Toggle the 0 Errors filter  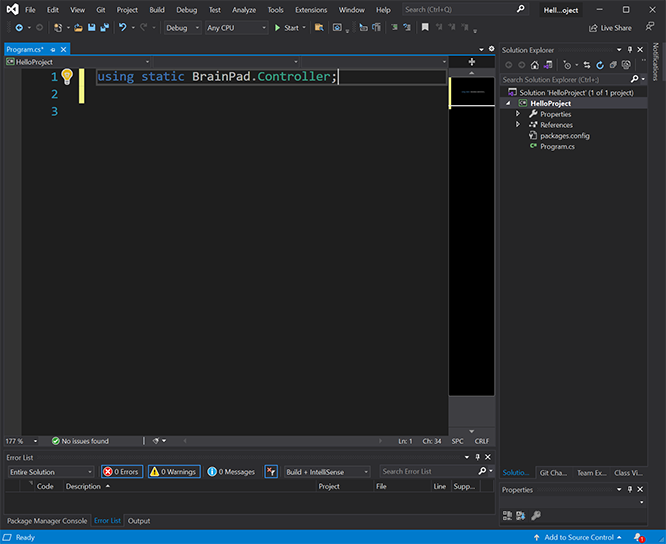click(122, 472)
